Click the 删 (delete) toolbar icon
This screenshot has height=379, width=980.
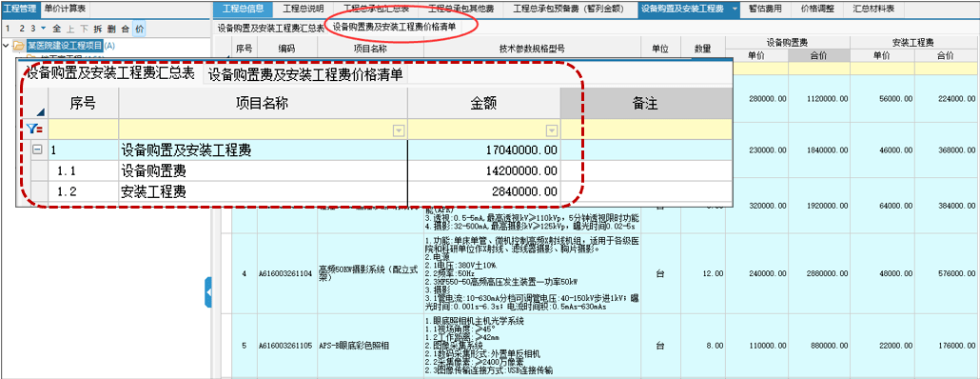point(112,29)
